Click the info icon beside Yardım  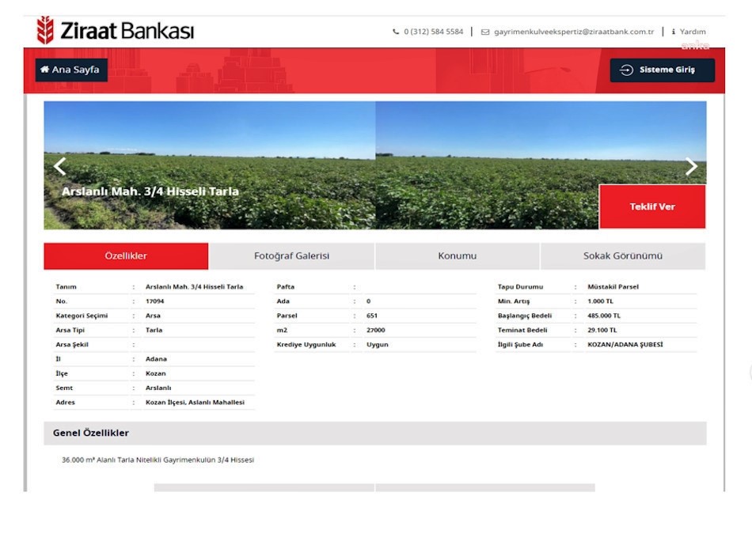pyautogui.click(x=673, y=32)
